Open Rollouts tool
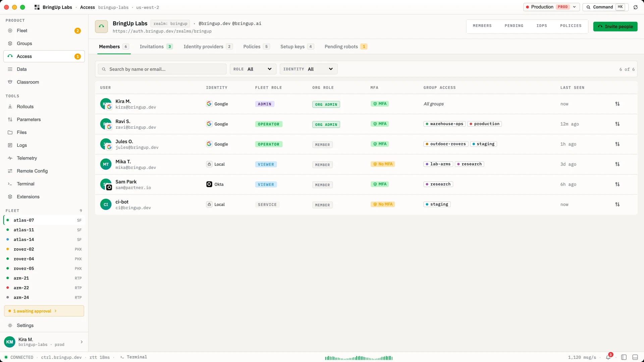This screenshot has width=644, height=362. (44, 107)
